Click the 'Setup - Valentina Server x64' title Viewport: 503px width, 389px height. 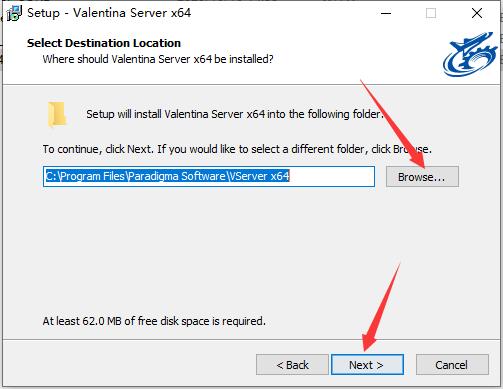click(109, 13)
